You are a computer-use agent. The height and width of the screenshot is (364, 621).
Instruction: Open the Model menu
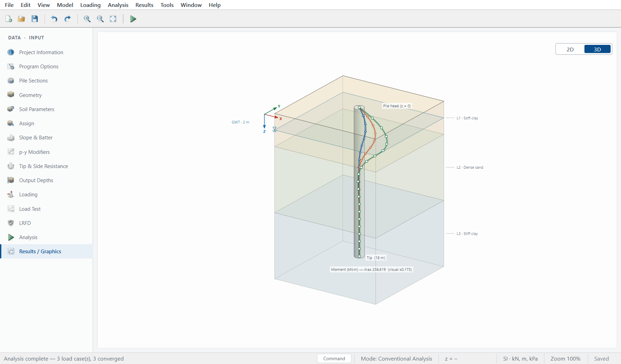click(65, 5)
